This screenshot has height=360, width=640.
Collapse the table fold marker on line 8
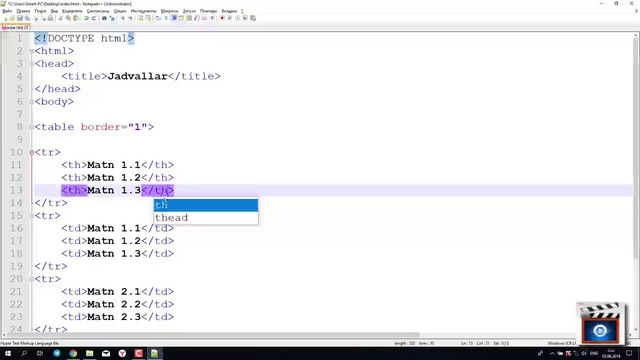click(x=32, y=127)
